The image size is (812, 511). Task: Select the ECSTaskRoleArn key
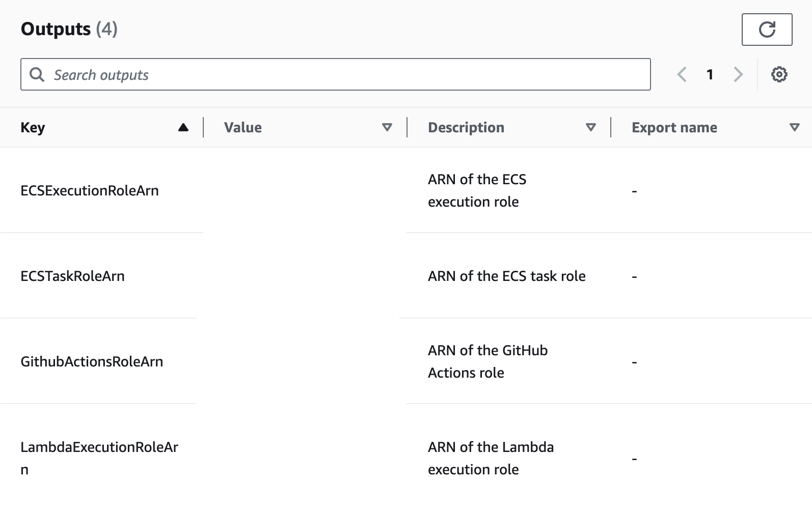point(72,276)
